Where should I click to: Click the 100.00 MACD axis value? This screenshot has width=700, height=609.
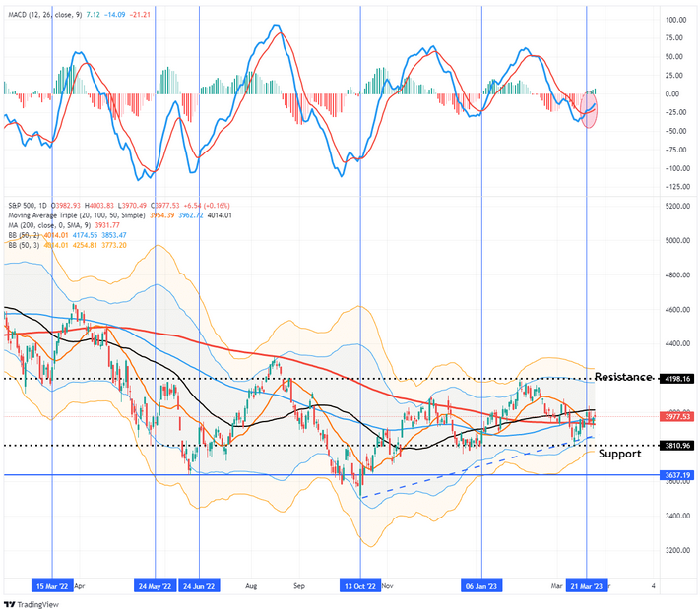click(676, 20)
